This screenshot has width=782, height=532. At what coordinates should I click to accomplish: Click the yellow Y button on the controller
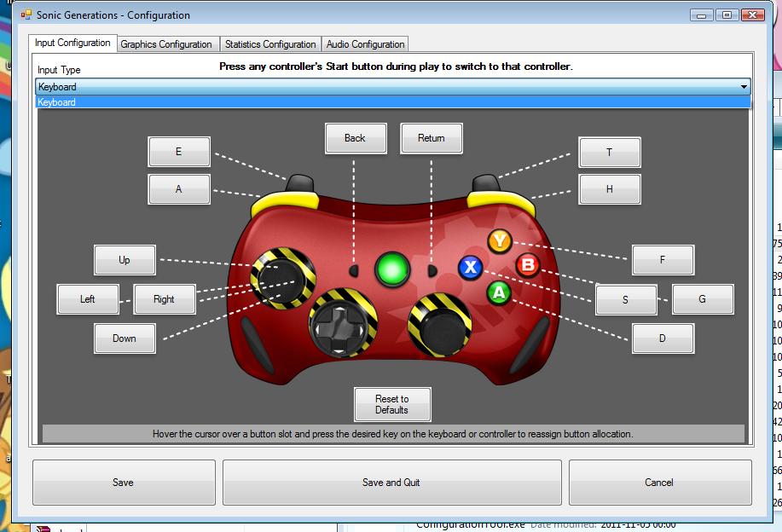point(499,241)
